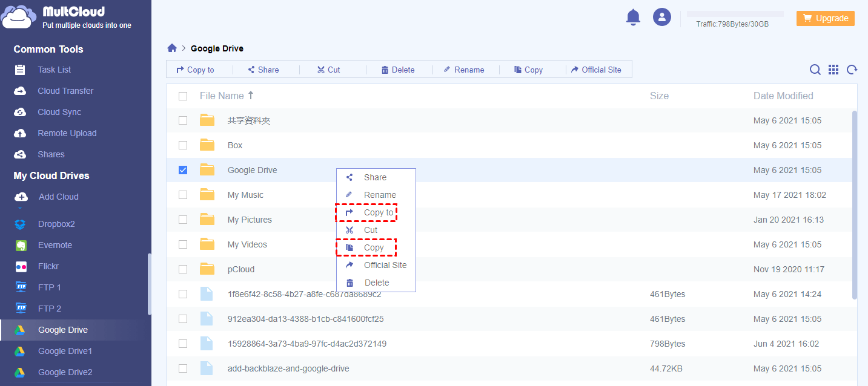
Task: Open the Box folder icon
Action: pos(207,145)
